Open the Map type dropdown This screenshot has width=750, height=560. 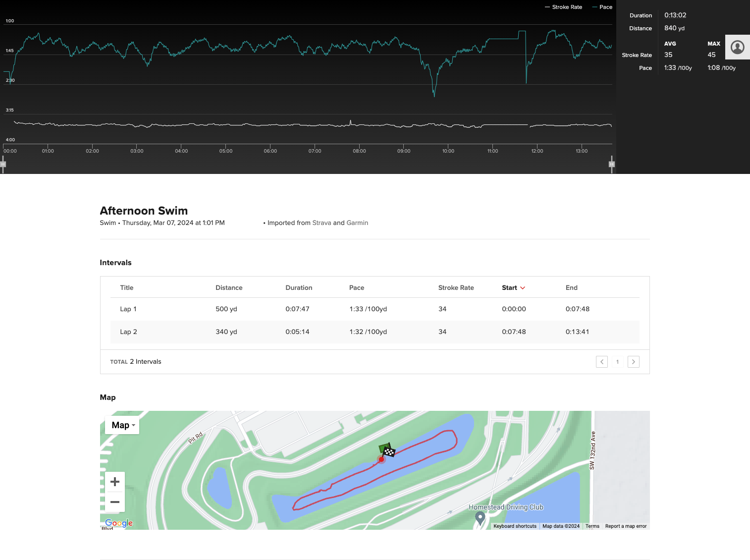[122, 425]
